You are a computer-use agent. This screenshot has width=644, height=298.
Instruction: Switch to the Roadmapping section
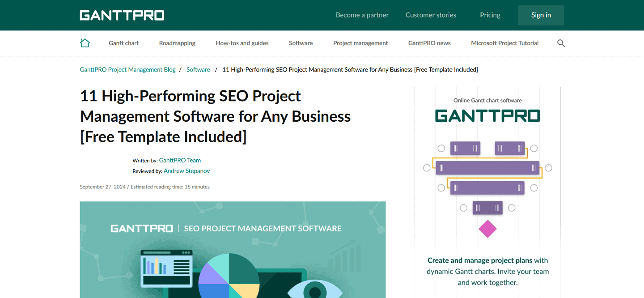tap(177, 43)
